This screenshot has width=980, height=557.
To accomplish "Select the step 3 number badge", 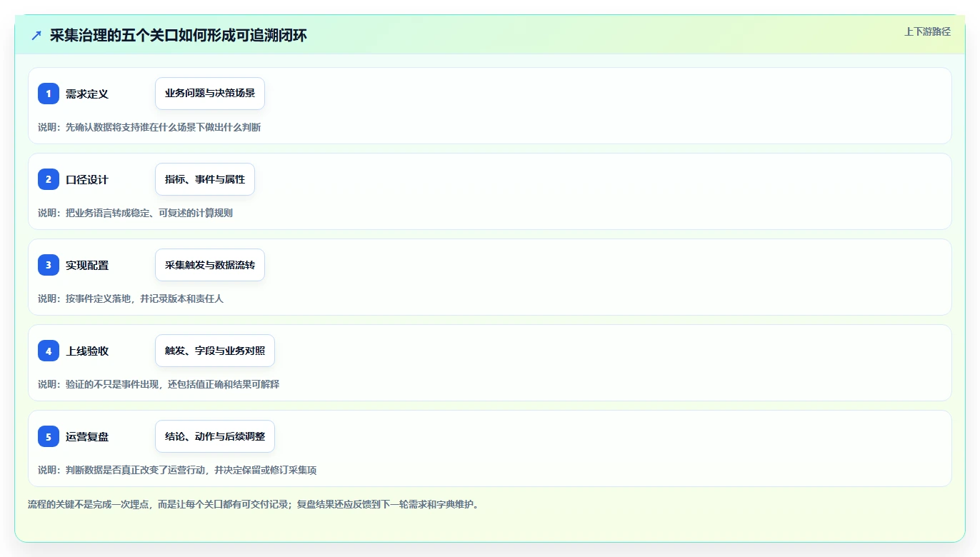I will 49,265.
